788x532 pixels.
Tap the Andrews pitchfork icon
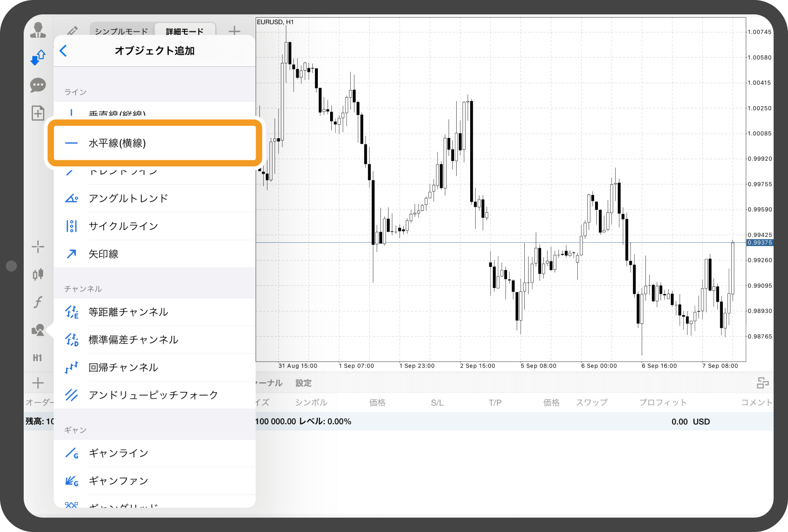click(x=72, y=395)
